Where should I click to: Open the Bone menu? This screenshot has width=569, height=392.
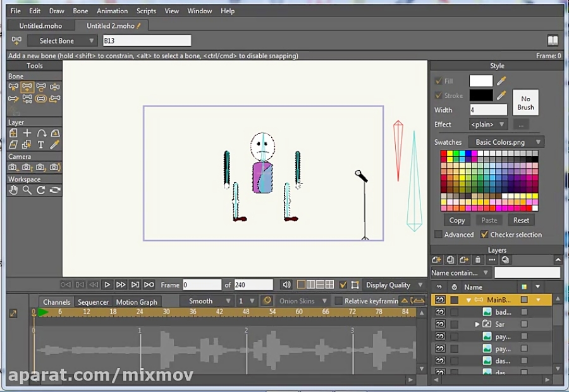coord(80,11)
